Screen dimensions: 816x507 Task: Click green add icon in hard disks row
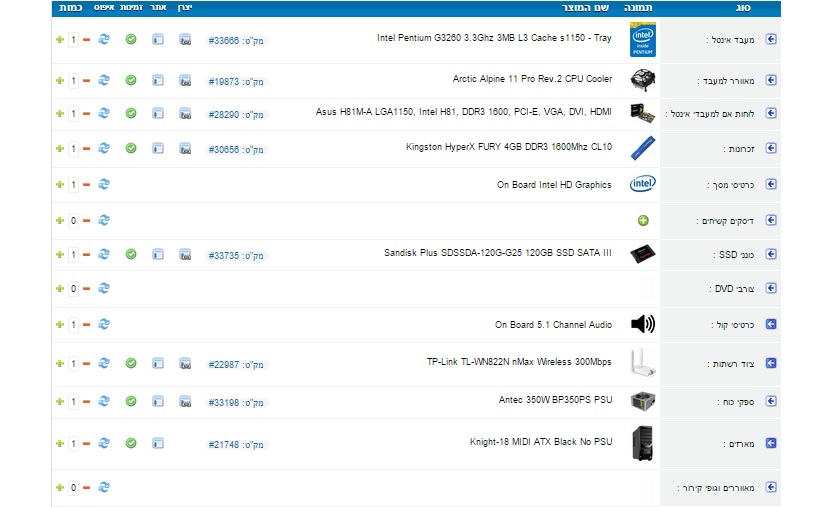[x=643, y=220]
